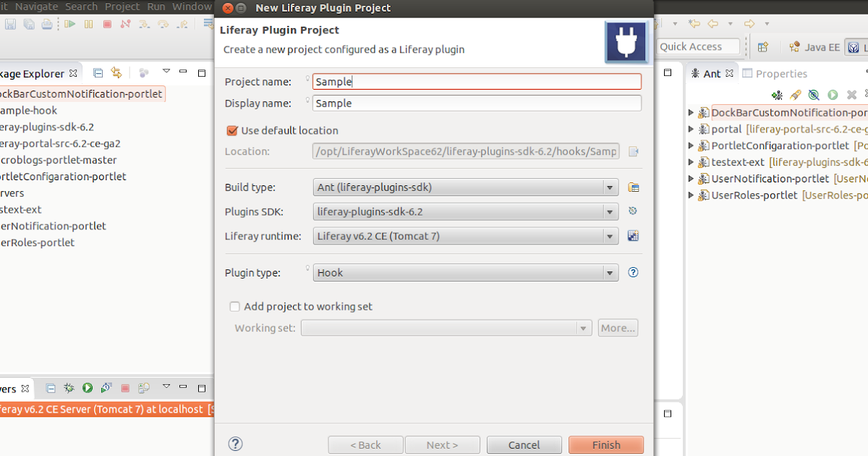Open the Liferay runtime dropdown
This screenshot has width=868, height=456.
(610, 236)
